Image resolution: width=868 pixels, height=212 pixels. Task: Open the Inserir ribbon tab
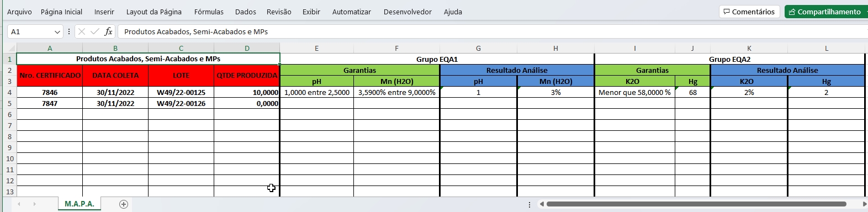(x=104, y=12)
